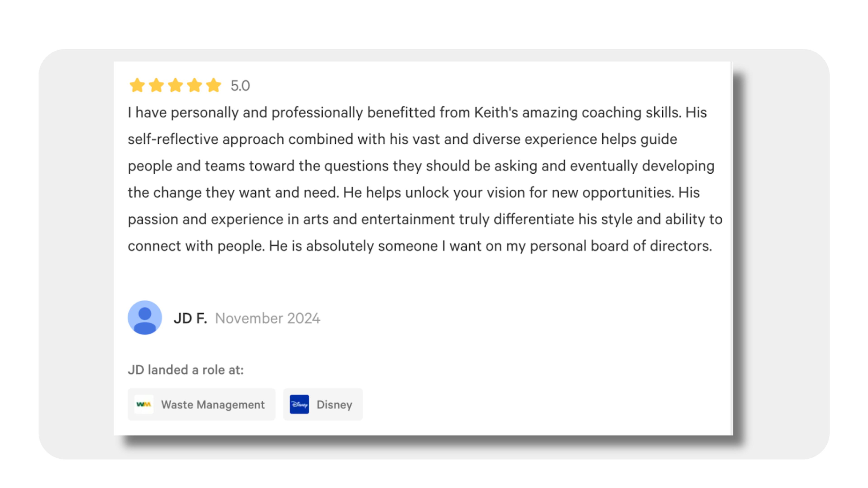Click the fourth yellow rating star
868x488 pixels.
tap(194, 85)
